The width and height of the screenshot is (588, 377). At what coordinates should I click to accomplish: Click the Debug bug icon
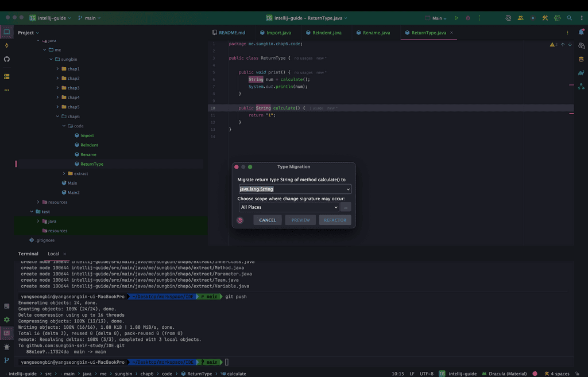click(467, 18)
